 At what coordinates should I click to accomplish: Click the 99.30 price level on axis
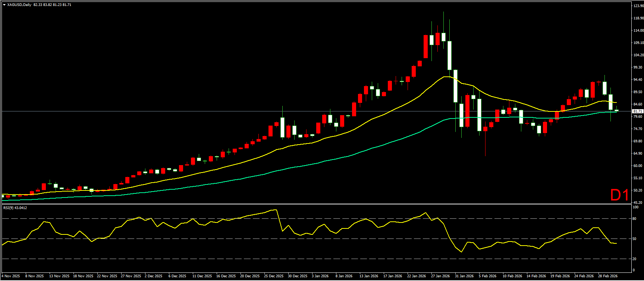pos(638,67)
